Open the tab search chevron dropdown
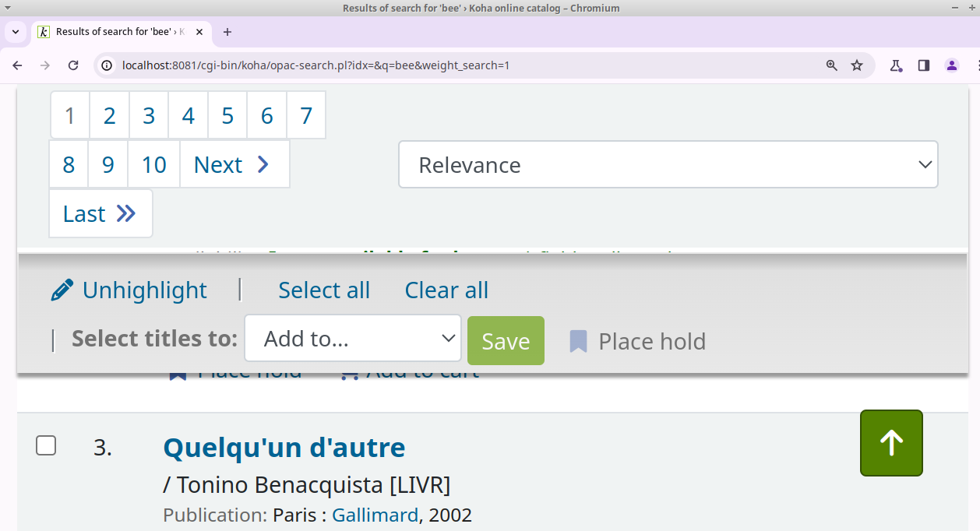 click(x=16, y=32)
